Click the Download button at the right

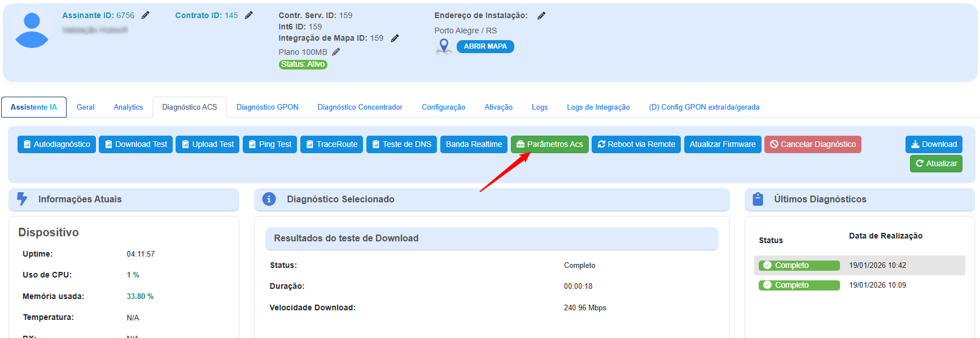933,144
